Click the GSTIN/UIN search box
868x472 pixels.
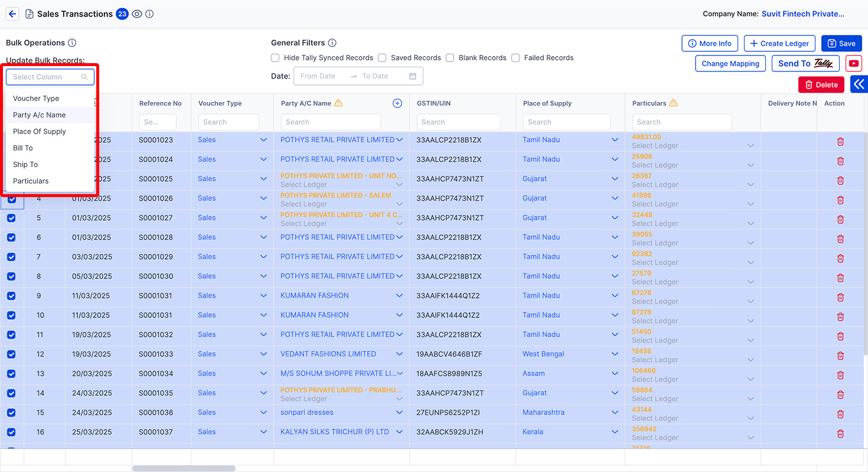(x=459, y=122)
